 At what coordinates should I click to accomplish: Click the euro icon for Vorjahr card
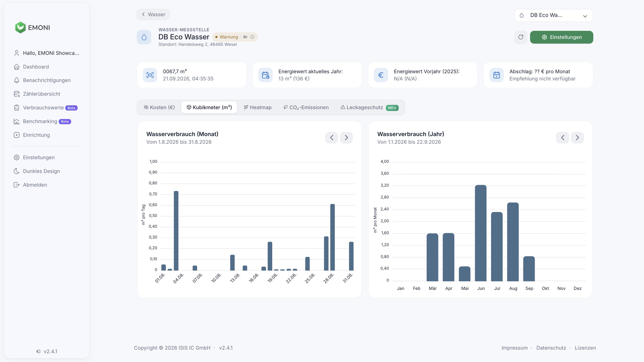click(x=381, y=75)
